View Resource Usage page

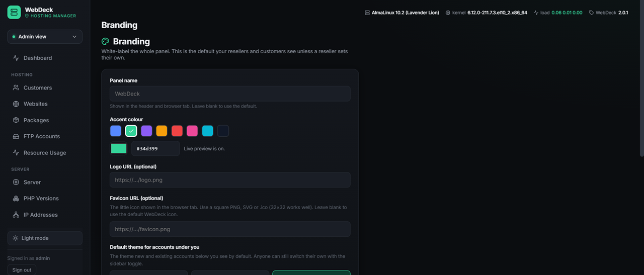(45, 153)
